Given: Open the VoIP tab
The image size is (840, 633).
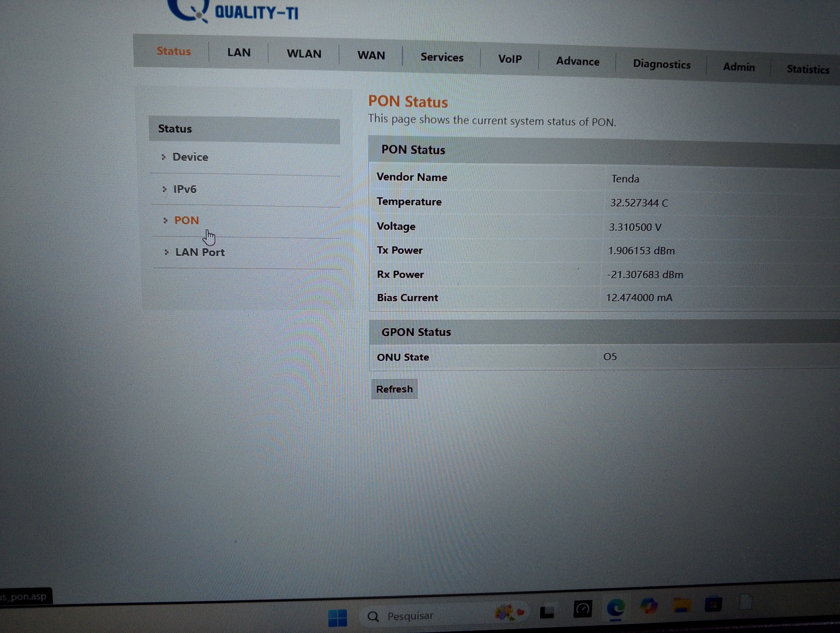Looking at the screenshot, I should tap(510, 59).
